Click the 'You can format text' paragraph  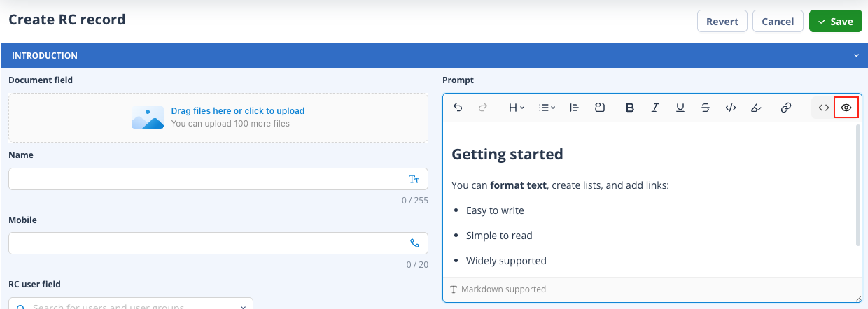point(560,185)
